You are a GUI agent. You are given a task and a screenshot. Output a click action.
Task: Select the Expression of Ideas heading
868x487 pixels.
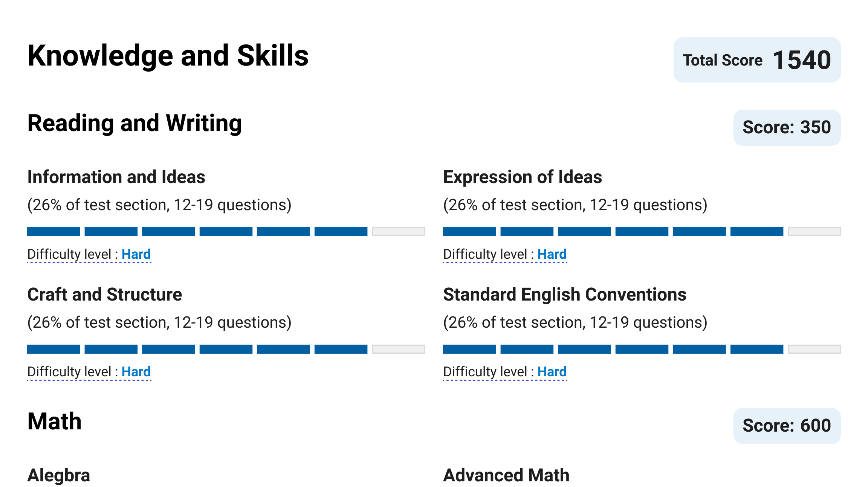pyautogui.click(x=523, y=177)
